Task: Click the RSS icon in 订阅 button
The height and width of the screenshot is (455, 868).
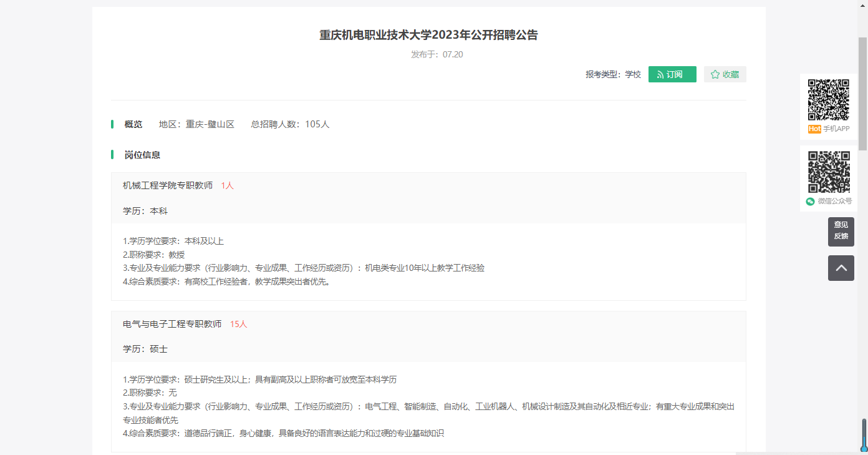Action: click(x=660, y=75)
